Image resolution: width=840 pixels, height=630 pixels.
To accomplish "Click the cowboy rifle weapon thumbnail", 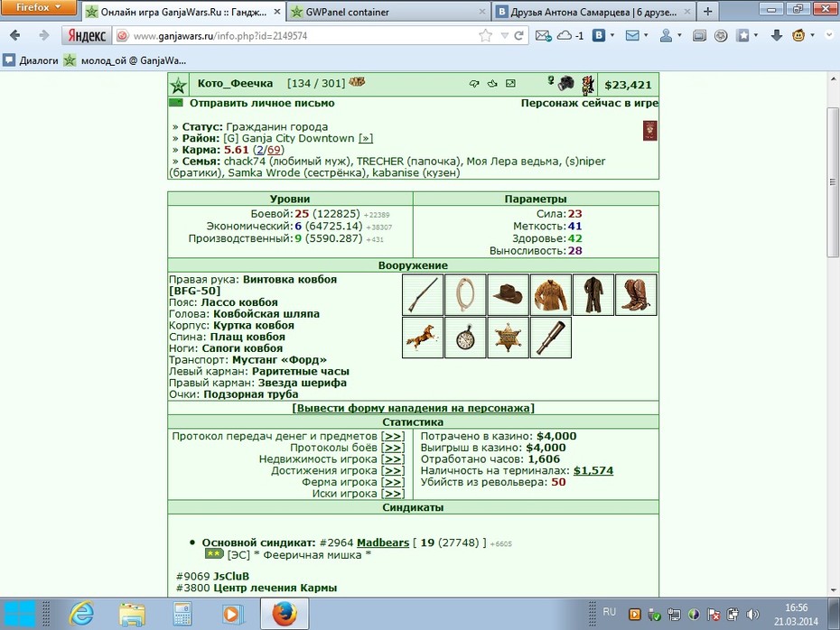I will [x=423, y=295].
